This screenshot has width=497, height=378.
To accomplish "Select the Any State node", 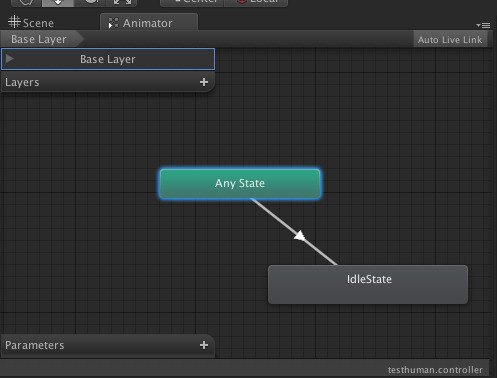I will (x=240, y=183).
